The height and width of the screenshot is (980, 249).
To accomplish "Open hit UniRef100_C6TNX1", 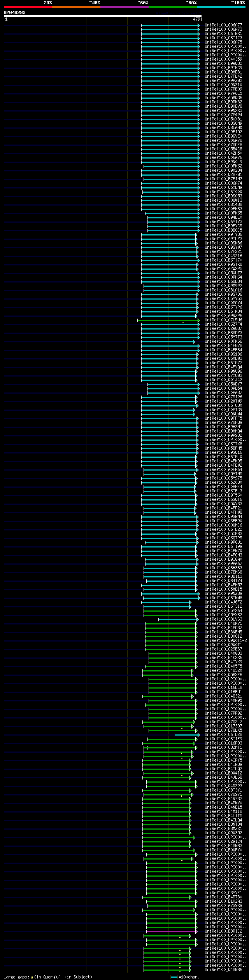I will pyautogui.click(x=223, y=34).
